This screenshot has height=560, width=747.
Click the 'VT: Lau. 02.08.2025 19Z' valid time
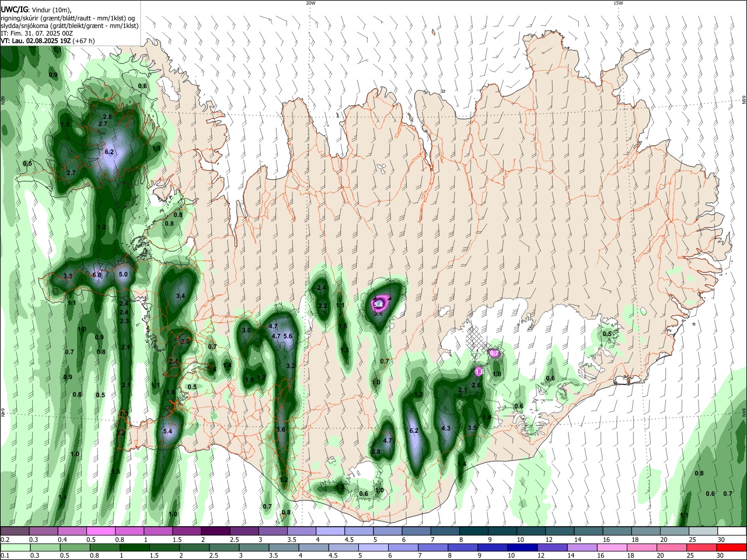[36, 41]
